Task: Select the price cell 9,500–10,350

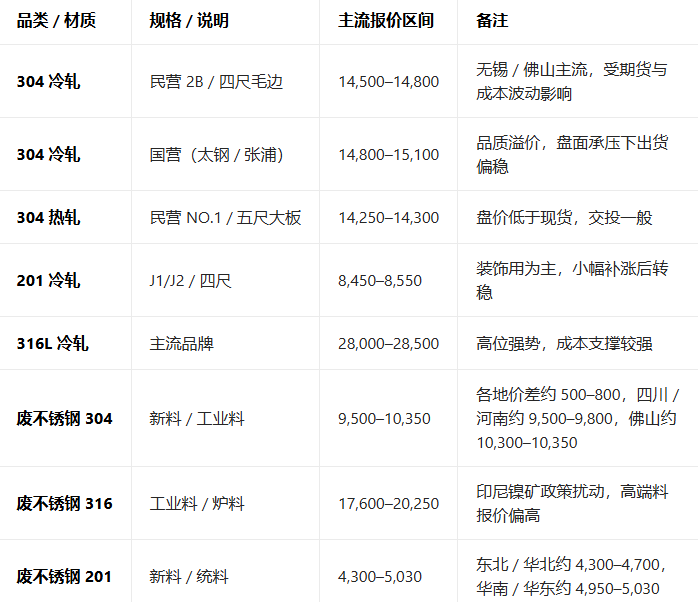Action: (384, 419)
